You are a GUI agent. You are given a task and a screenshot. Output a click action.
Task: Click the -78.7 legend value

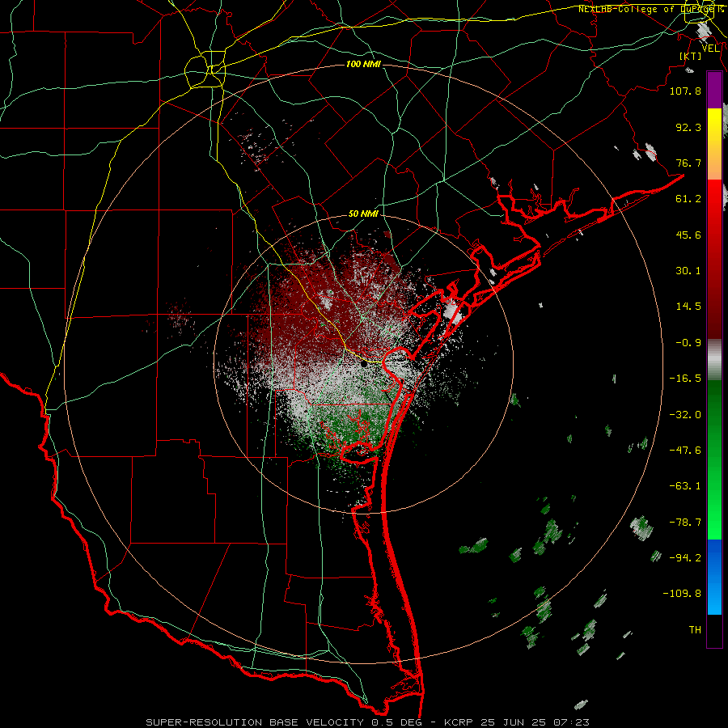(685, 523)
